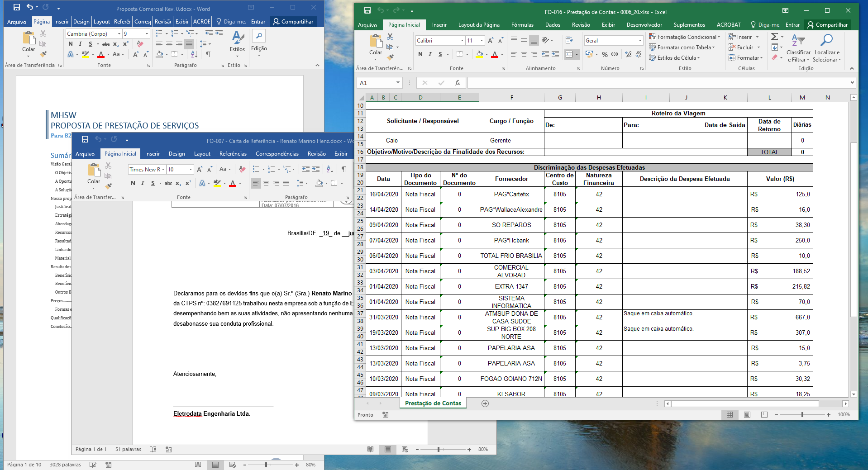Open the Dados tab in Excel
The image size is (868, 470).
pos(553,25)
